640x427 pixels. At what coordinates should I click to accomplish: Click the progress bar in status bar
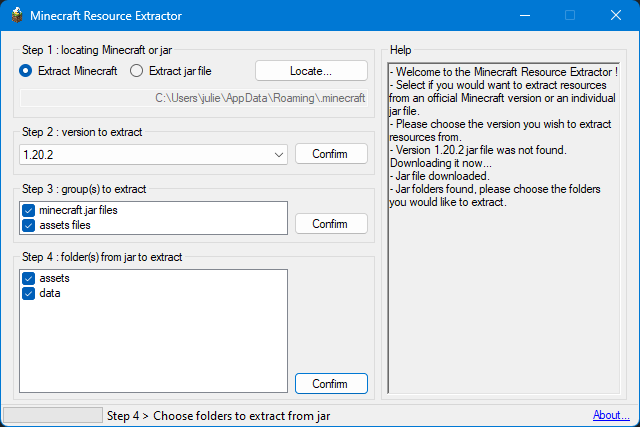pyautogui.click(x=52, y=415)
